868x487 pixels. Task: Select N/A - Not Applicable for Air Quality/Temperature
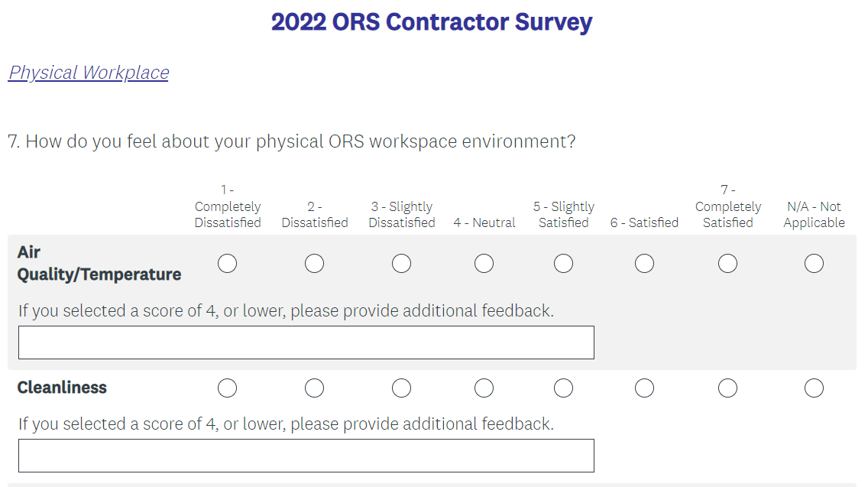[814, 264]
